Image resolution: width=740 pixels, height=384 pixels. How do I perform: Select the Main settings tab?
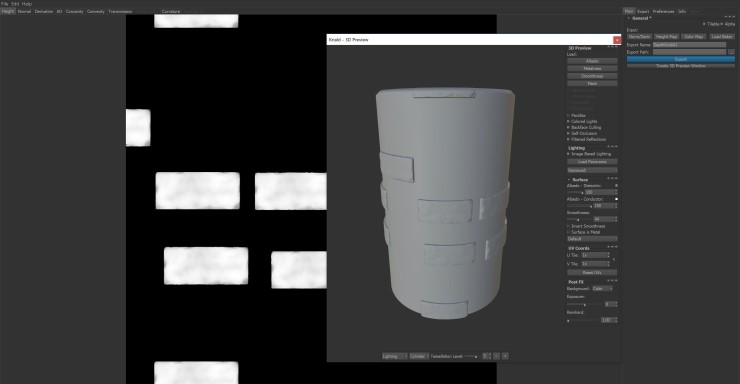pos(629,11)
